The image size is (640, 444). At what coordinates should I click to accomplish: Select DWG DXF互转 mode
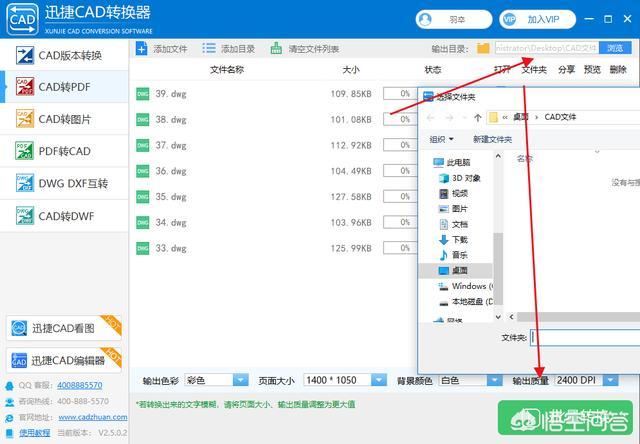(64, 183)
